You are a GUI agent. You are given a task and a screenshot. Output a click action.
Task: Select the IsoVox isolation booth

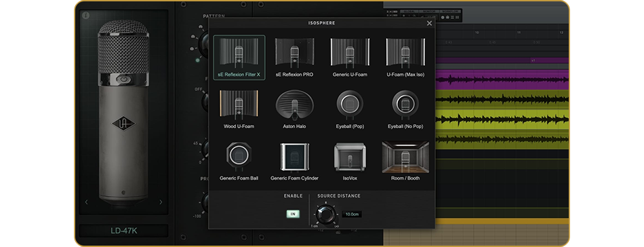(350, 161)
